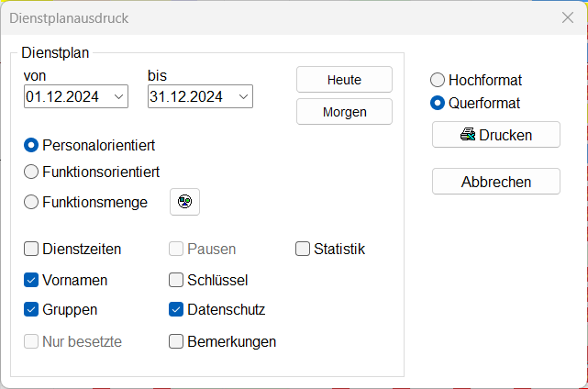Click the Drucken printer button
This screenshot has height=389, width=588.
coord(495,136)
